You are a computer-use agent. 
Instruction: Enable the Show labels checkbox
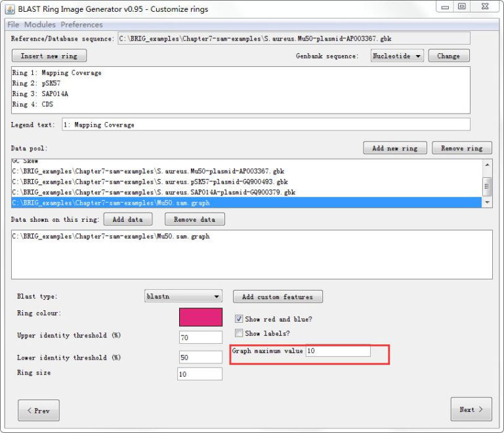239,333
